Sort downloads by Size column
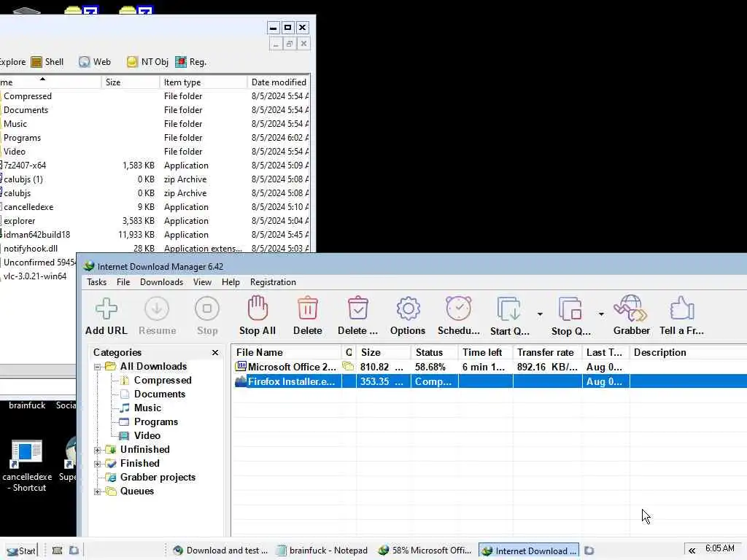 tap(384, 352)
